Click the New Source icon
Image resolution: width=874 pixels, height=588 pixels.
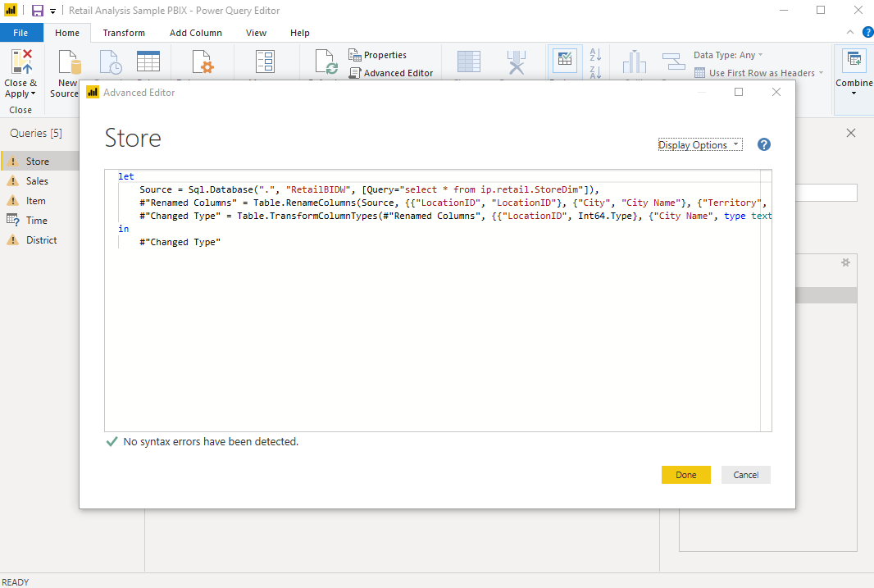pos(71,62)
